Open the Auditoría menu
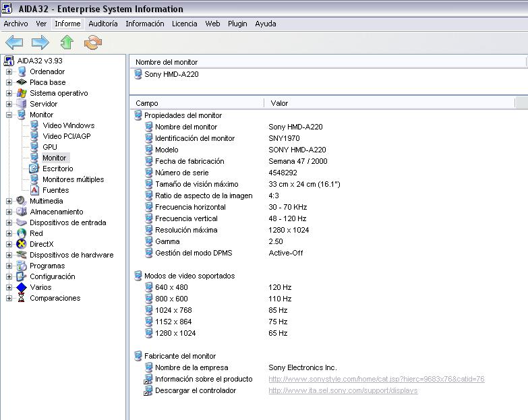 (102, 24)
